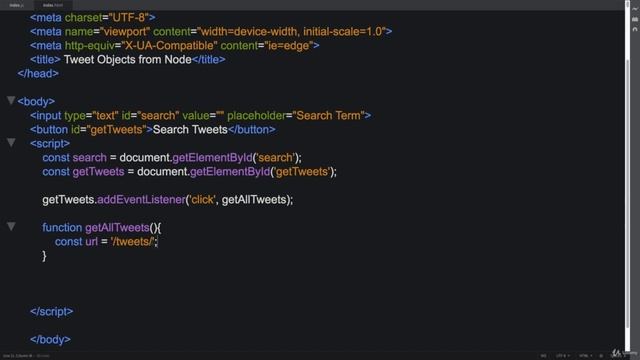640x360 pixels.
Task: Click the closing </button> tag
Action: (x=251, y=129)
